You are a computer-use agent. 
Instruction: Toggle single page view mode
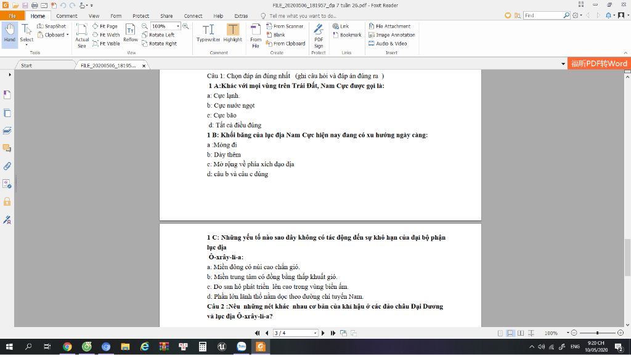pos(500,333)
